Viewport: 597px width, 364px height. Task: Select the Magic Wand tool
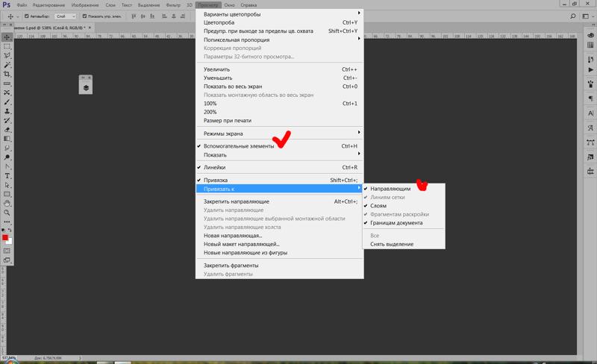pyautogui.click(x=7, y=65)
